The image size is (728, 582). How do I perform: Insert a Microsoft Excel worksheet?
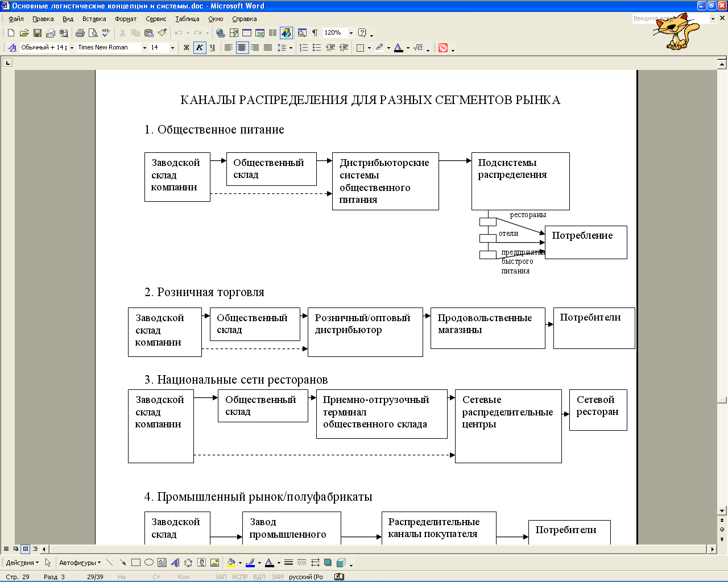[x=260, y=33]
